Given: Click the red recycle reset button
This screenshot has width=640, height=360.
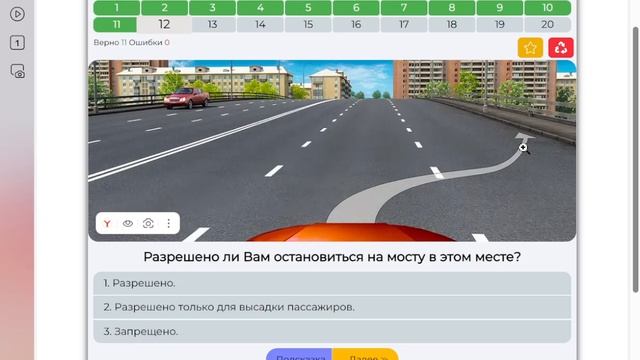Looking at the screenshot, I should (561, 48).
